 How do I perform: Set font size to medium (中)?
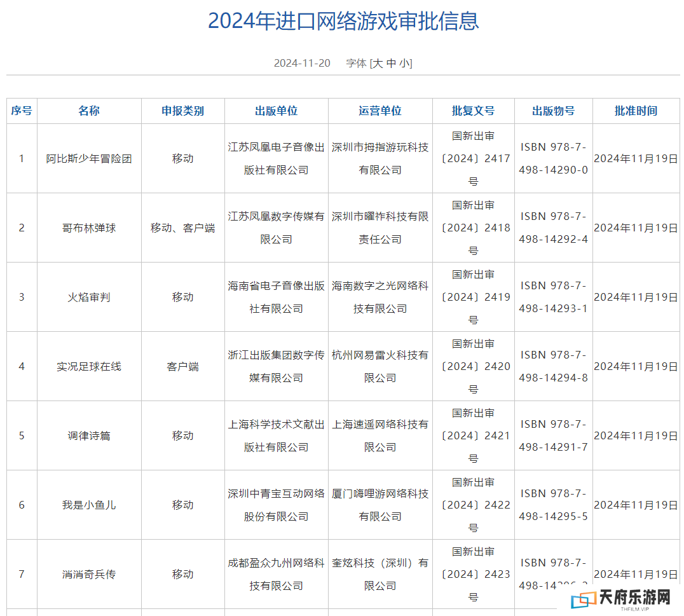pos(392,63)
